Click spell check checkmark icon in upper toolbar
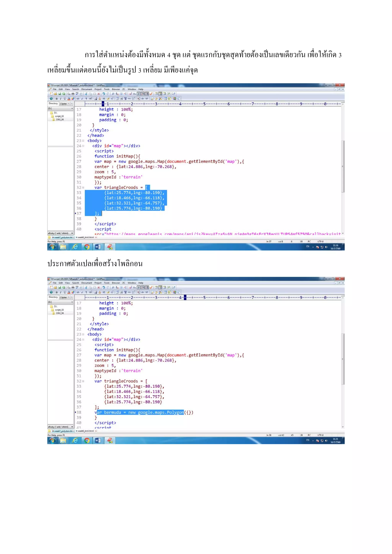This screenshot has width=392, height=554. pyautogui.click(x=151, y=94)
